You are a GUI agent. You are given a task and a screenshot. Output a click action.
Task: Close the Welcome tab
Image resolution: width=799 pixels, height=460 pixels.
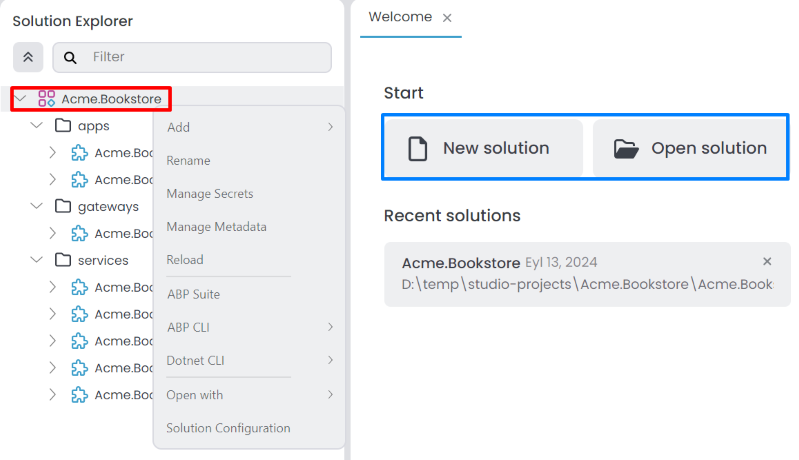[x=447, y=18]
